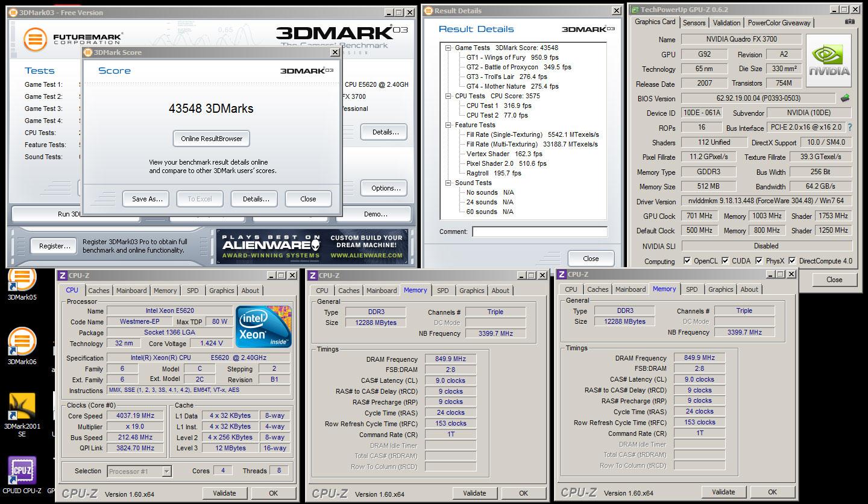
Task: Toggle the OpenCL checkbox in GPU-Z
Action: (x=687, y=261)
